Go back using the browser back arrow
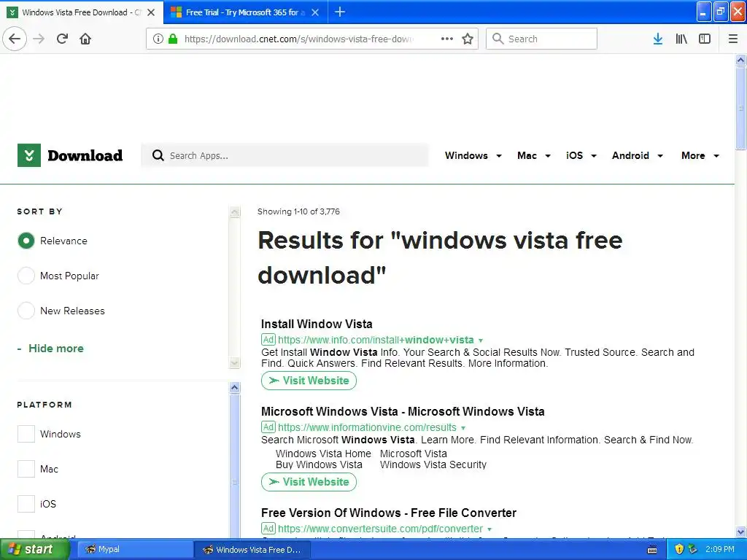The height and width of the screenshot is (560, 747). click(x=15, y=39)
